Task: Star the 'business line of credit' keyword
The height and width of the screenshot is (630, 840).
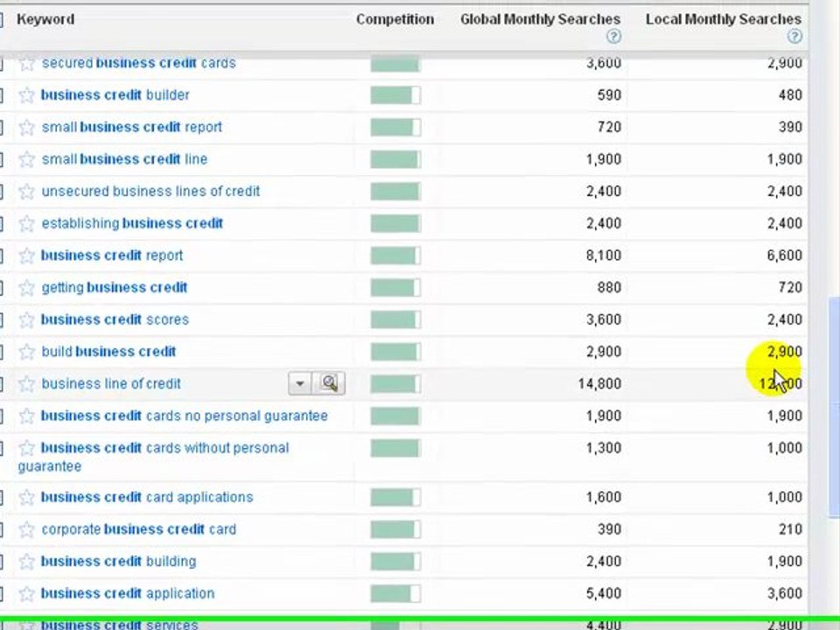Action: pos(27,384)
